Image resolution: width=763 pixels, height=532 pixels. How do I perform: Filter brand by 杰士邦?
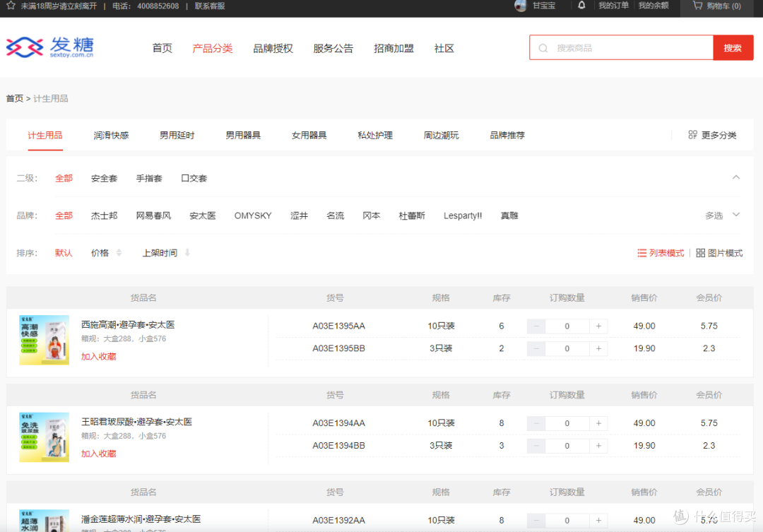pyautogui.click(x=104, y=215)
